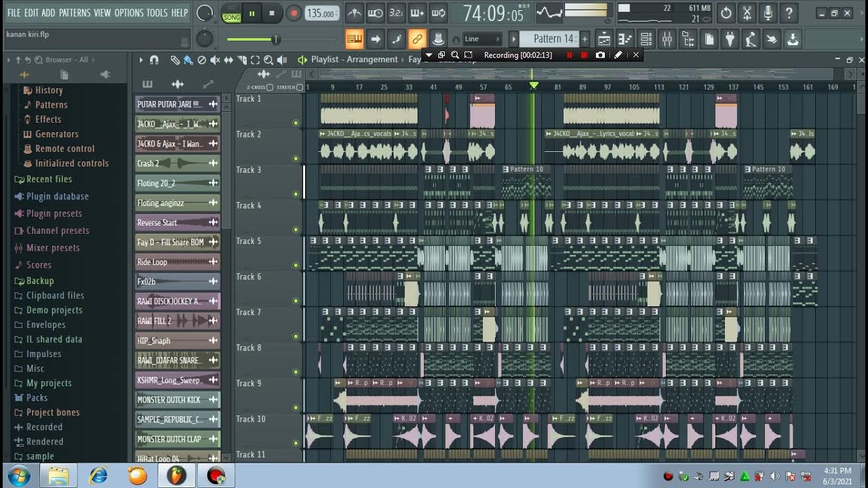868x488 pixels.
Task: Select the Zoom tool in playlist toolbar
Action: coord(269,60)
